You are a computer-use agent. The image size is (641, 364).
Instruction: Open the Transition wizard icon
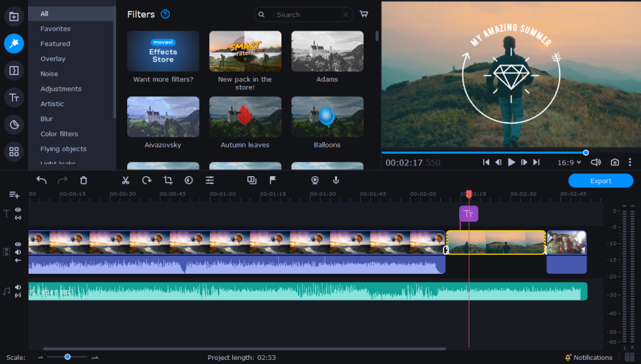(x=251, y=180)
